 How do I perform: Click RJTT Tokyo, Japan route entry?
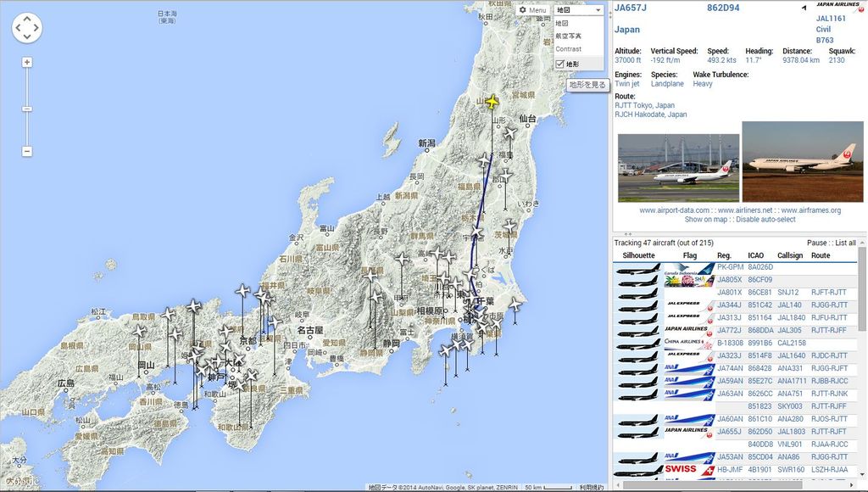pyautogui.click(x=644, y=105)
